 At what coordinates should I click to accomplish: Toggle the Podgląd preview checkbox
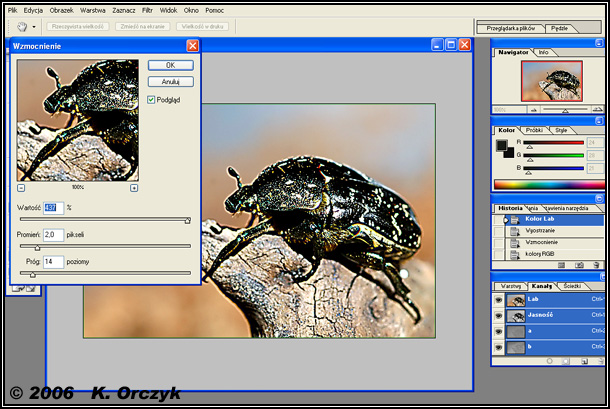coord(150,100)
